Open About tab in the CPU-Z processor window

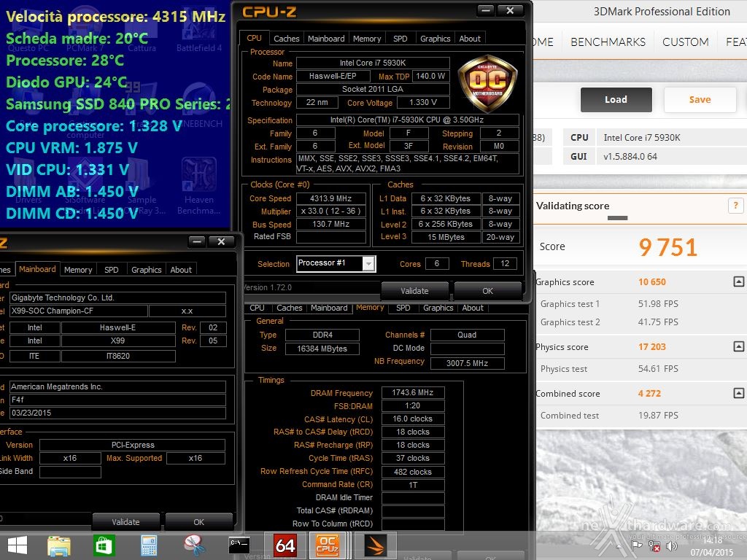tap(470, 39)
